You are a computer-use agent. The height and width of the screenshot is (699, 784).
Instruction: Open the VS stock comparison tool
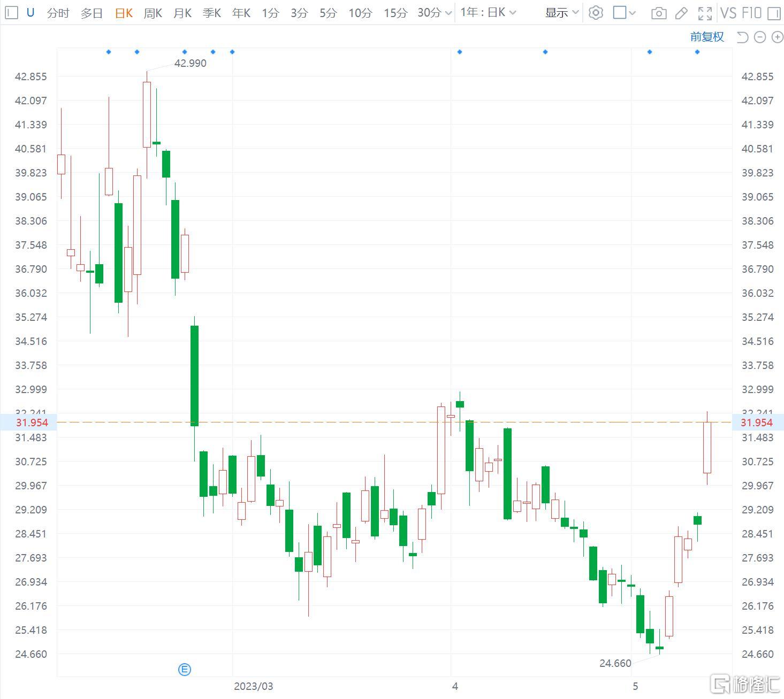coord(728,13)
